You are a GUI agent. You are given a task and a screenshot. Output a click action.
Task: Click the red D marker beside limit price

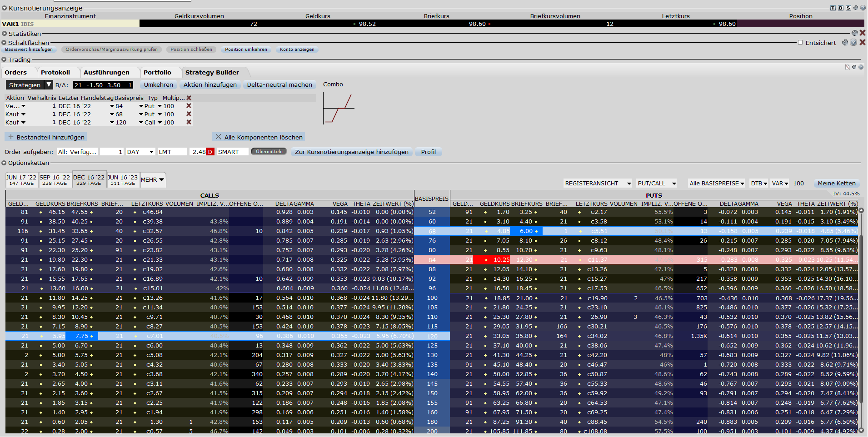tap(210, 152)
